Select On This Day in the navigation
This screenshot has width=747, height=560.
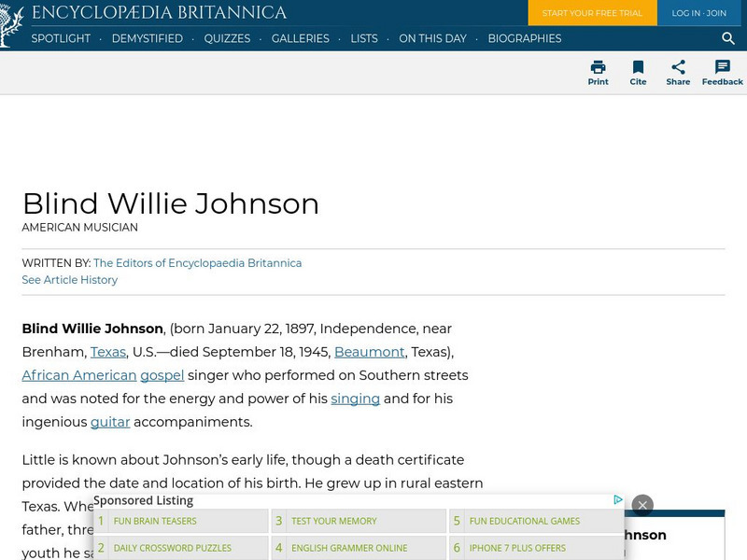pyautogui.click(x=432, y=39)
